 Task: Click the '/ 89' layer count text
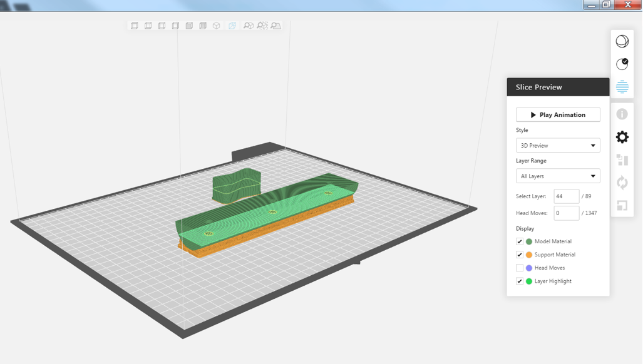[587, 196]
